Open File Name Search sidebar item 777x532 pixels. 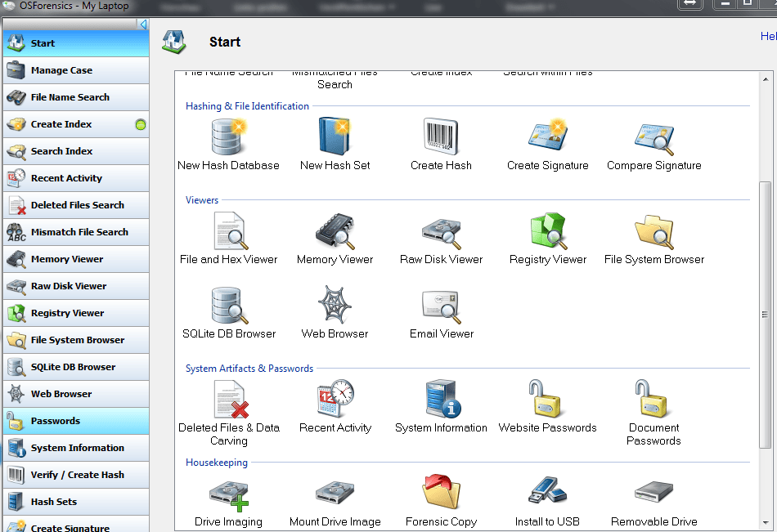[x=76, y=97]
